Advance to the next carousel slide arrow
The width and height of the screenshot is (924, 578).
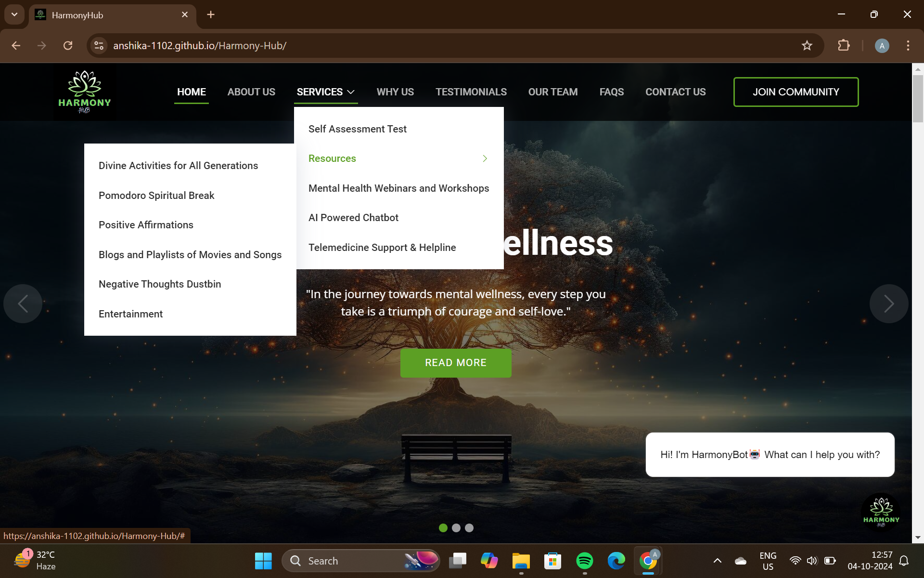click(x=888, y=303)
